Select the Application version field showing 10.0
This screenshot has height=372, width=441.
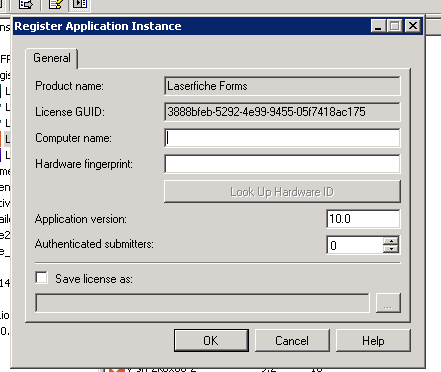coord(363,219)
